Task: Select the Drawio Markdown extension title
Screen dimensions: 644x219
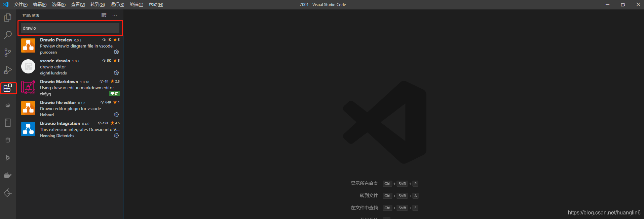Action: pyautogui.click(x=59, y=82)
